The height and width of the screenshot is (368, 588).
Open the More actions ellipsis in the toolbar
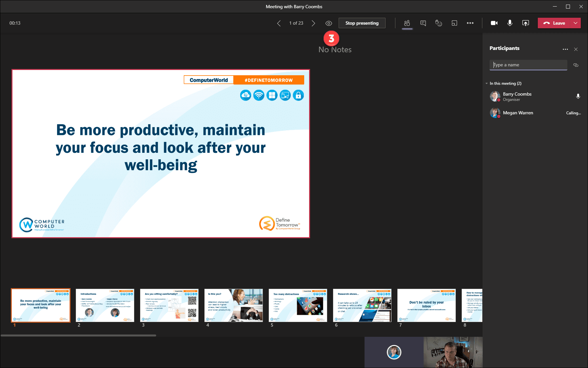click(x=470, y=23)
